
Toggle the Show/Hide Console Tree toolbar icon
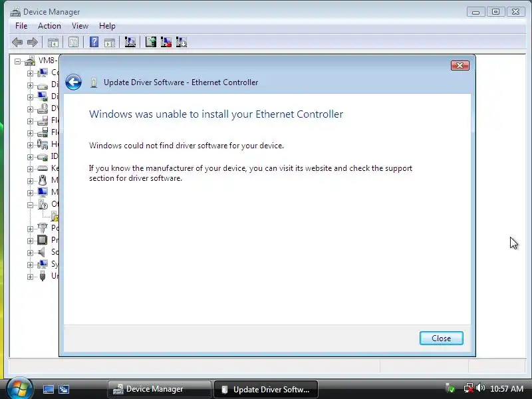53,43
